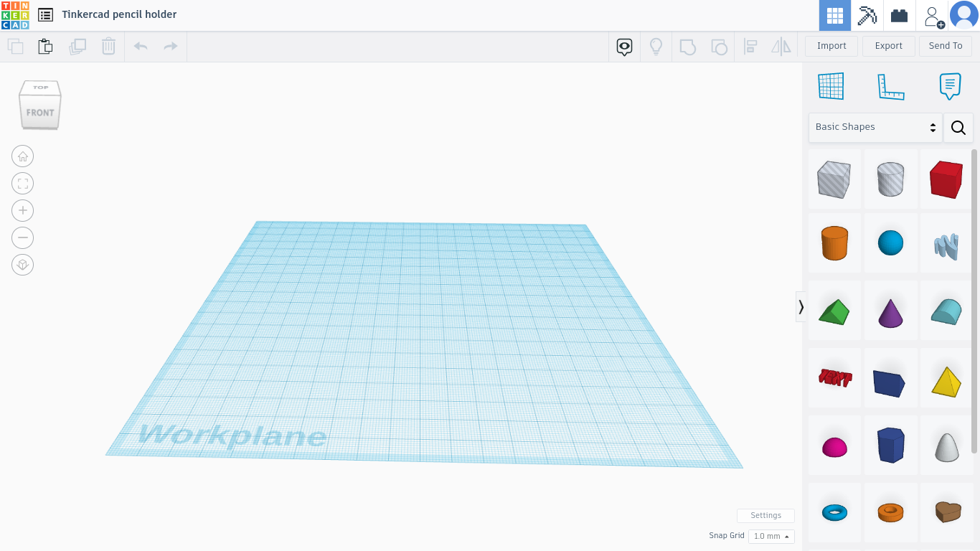Select the green Roof shape

834,310
